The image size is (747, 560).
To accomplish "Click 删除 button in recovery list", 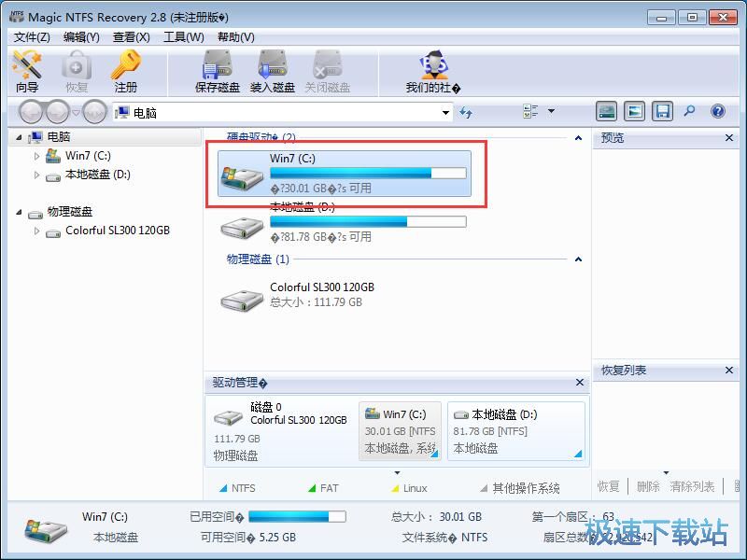I will click(648, 486).
